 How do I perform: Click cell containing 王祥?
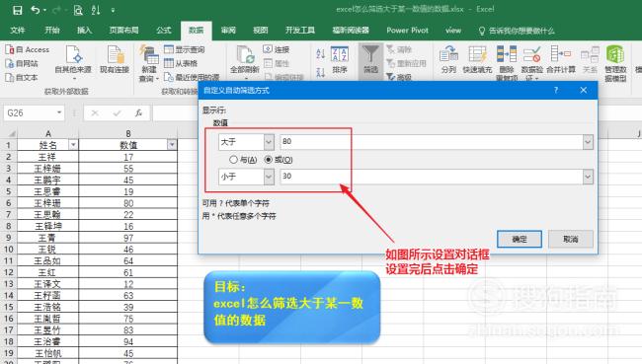[x=48, y=157]
